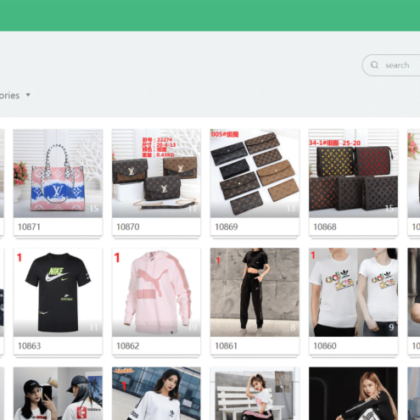Image resolution: width=420 pixels, height=420 pixels.
Task: Open album 10871 pink tote bag thumbnail
Action: tap(58, 173)
